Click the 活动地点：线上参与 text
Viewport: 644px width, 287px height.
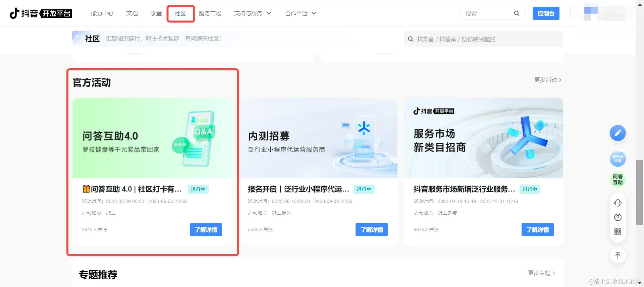pos(435,213)
